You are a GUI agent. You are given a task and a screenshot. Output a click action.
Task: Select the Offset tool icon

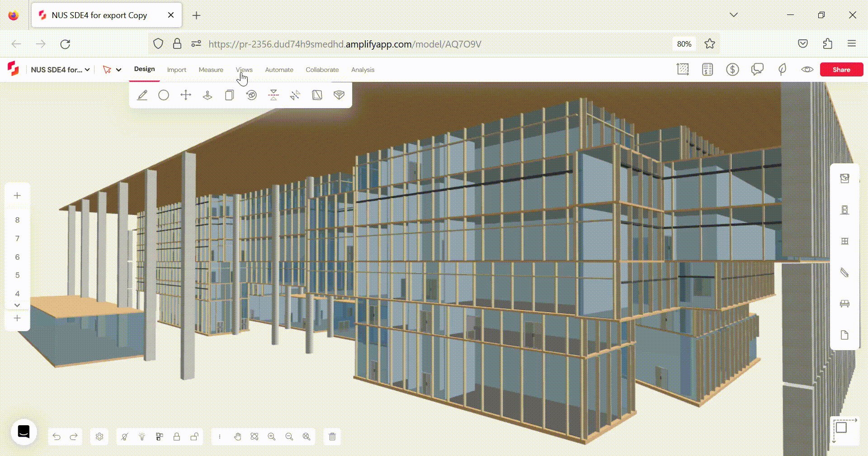pyautogui.click(x=339, y=95)
